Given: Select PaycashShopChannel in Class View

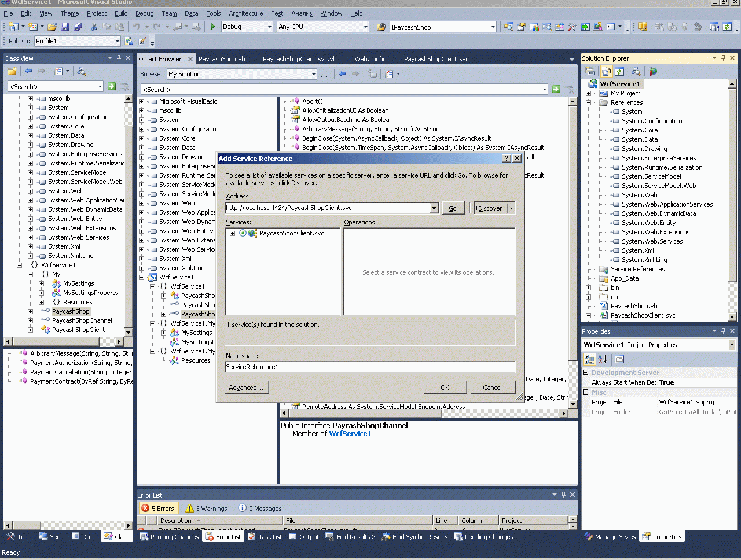Looking at the screenshot, I should point(82,320).
